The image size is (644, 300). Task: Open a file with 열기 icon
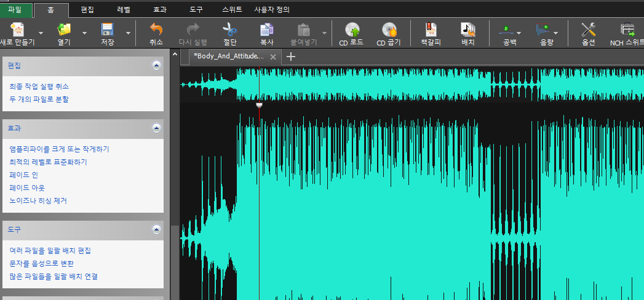point(64,30)
